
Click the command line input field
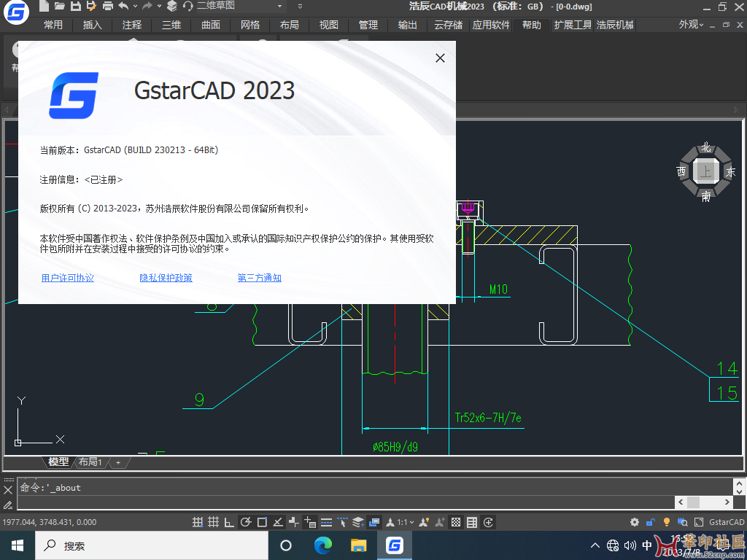point(345,502)
